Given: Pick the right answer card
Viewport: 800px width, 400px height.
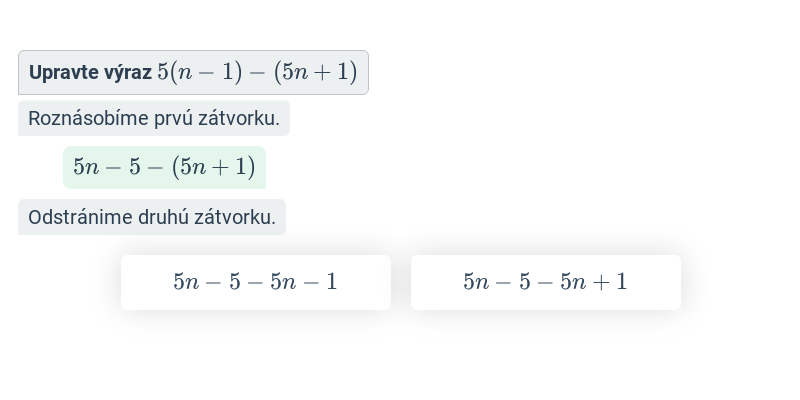Looking at the screenshot, I should pos(545,282).
